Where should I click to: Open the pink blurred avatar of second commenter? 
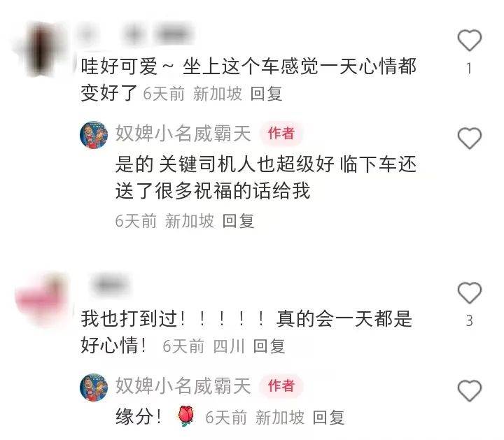pos(41,300)
